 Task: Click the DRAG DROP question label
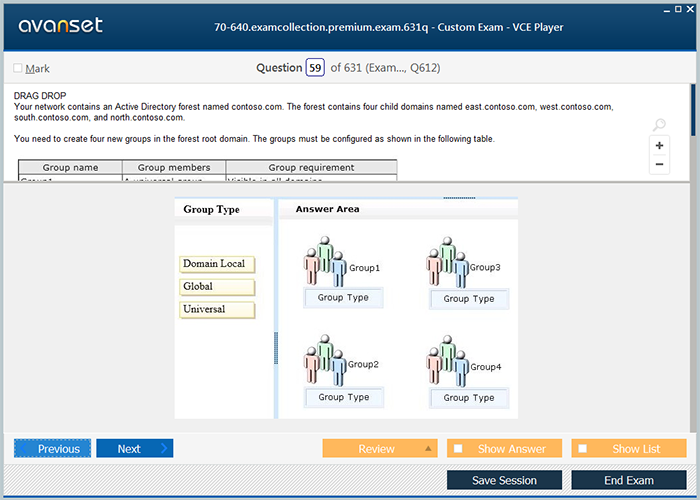[x=40, y=96]
